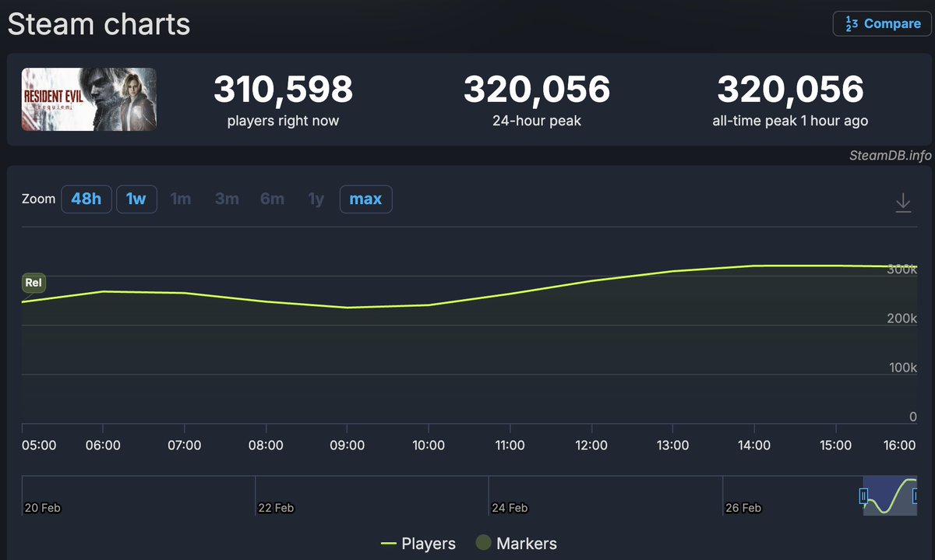Select the max zoom range
Viewport: 935px width, 560px height.
365,199
